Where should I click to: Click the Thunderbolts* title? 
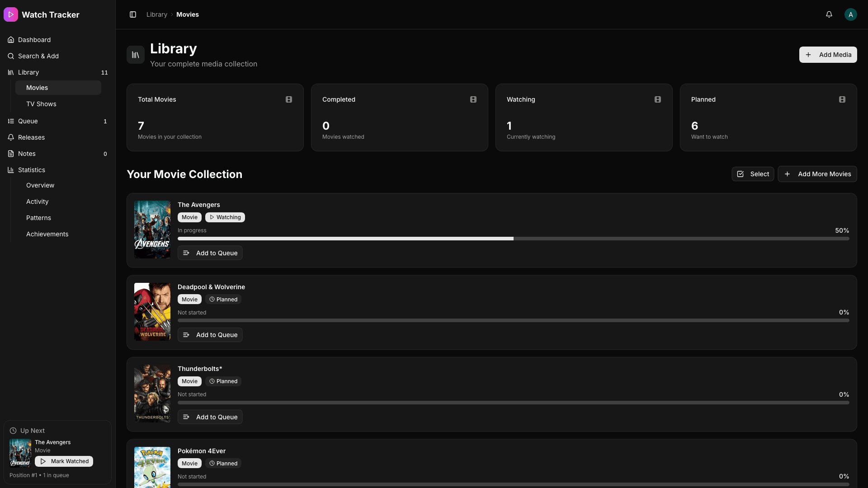[x=200, y=369]
